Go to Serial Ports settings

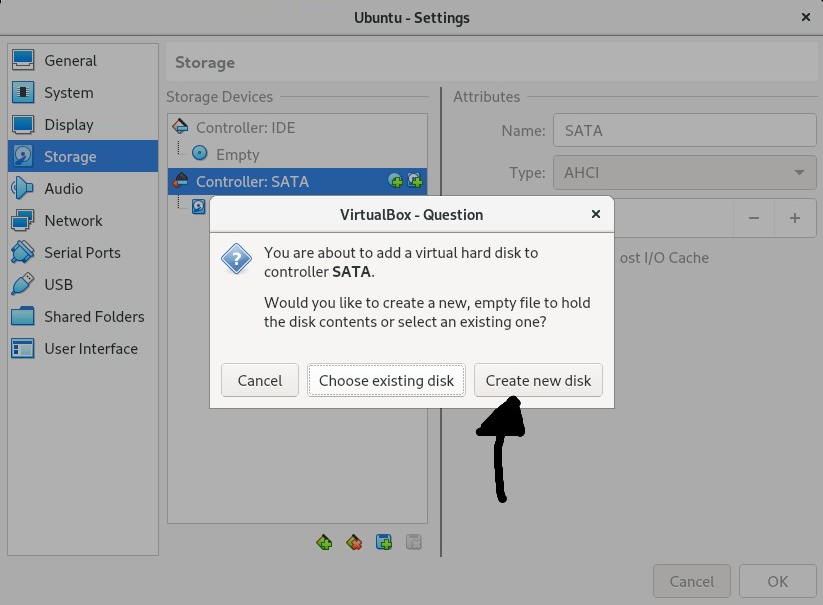[83, 252]
